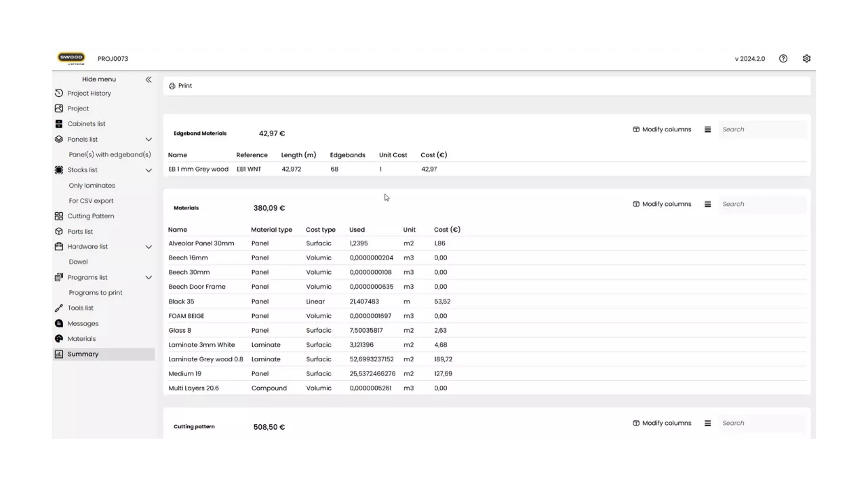Open list menu icon in Edgeband Materials
The width and height of the screenshot is (868, 488).
[x=707, y=129]
